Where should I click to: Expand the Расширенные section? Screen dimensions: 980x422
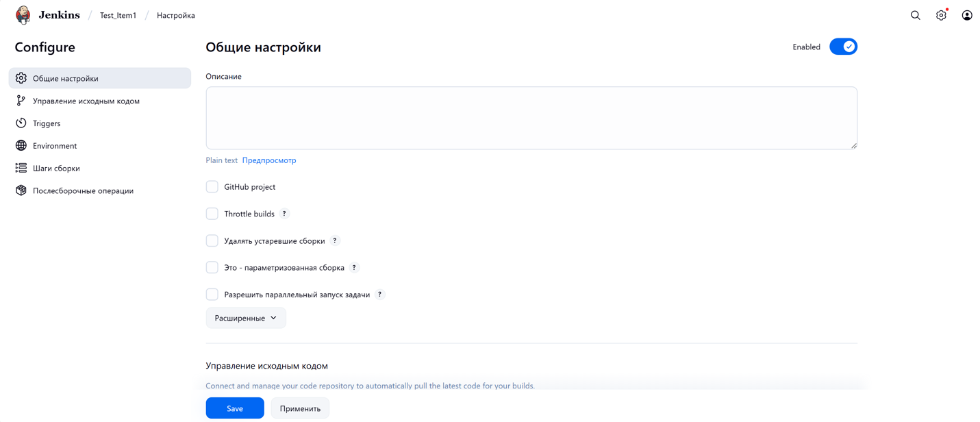pyautogui.click(x=246, y=318)
